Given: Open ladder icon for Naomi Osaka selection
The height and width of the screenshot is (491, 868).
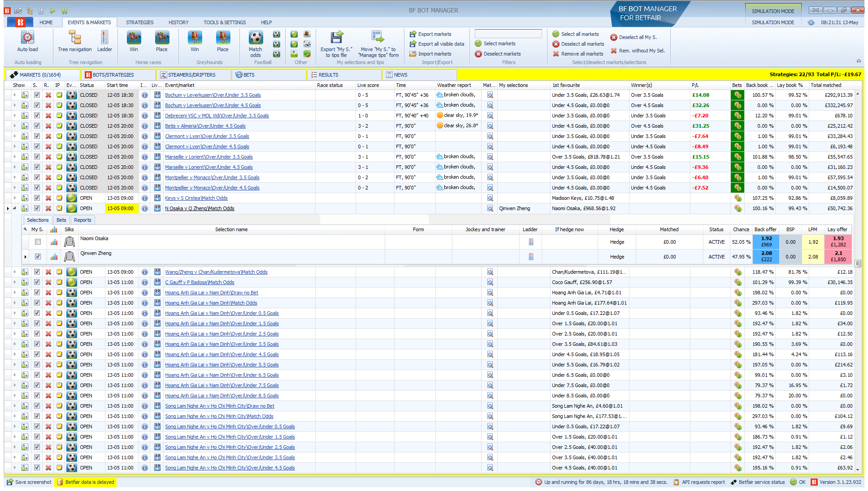Looking at the screenshot, I should coord(531,242).
